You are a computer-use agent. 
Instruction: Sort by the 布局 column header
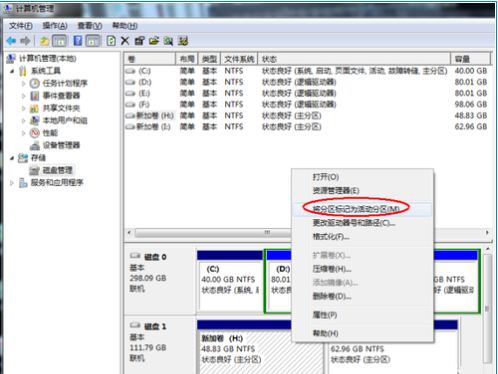(x=187, y=59)
